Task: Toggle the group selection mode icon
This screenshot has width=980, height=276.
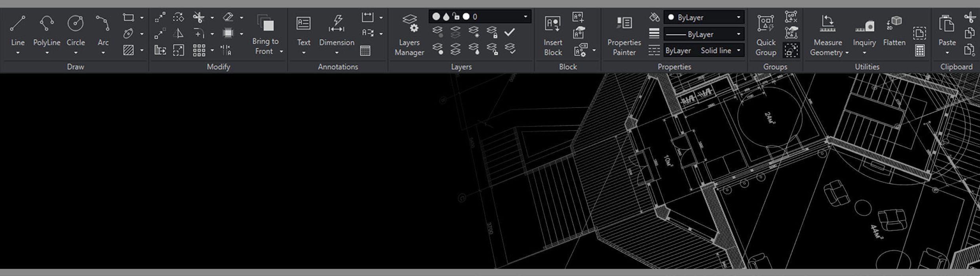Action: (791, 50)
